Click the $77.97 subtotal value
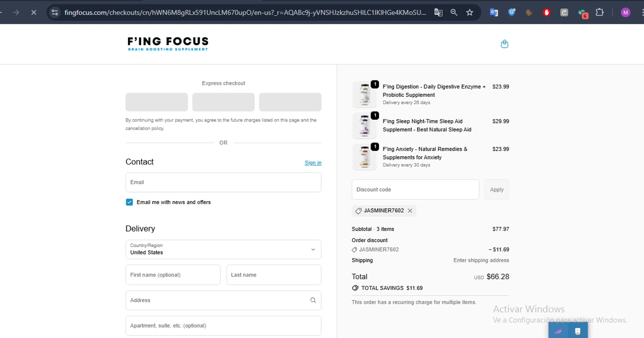Image resolution: width=644 pixels, height=338 pixels. click(501, 229)
